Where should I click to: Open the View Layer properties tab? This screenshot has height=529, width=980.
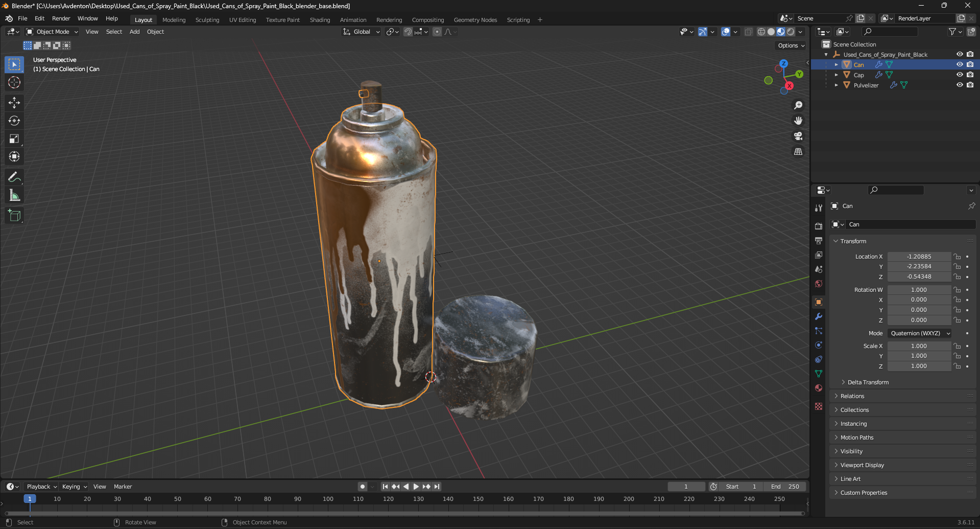(x=819, y=255)
